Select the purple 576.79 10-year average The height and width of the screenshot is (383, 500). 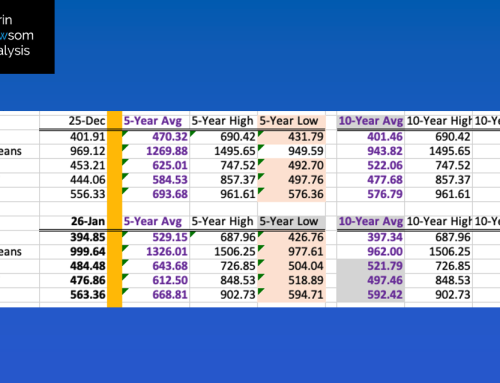click(371, 194)
